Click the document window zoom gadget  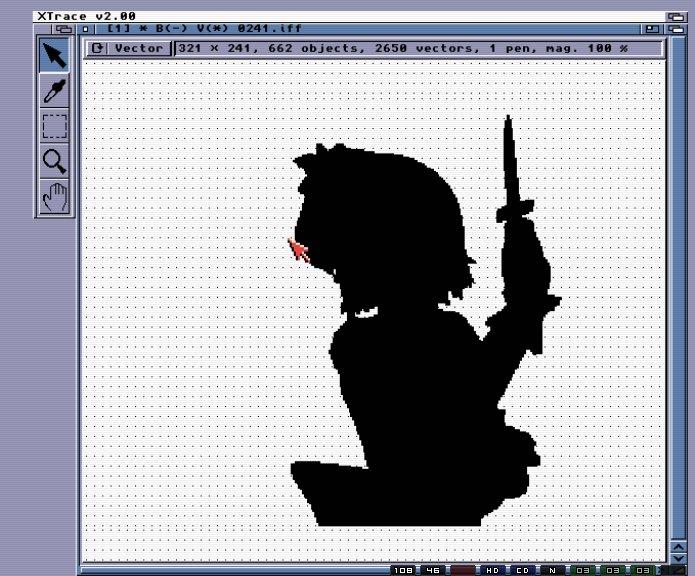(652, 29)
